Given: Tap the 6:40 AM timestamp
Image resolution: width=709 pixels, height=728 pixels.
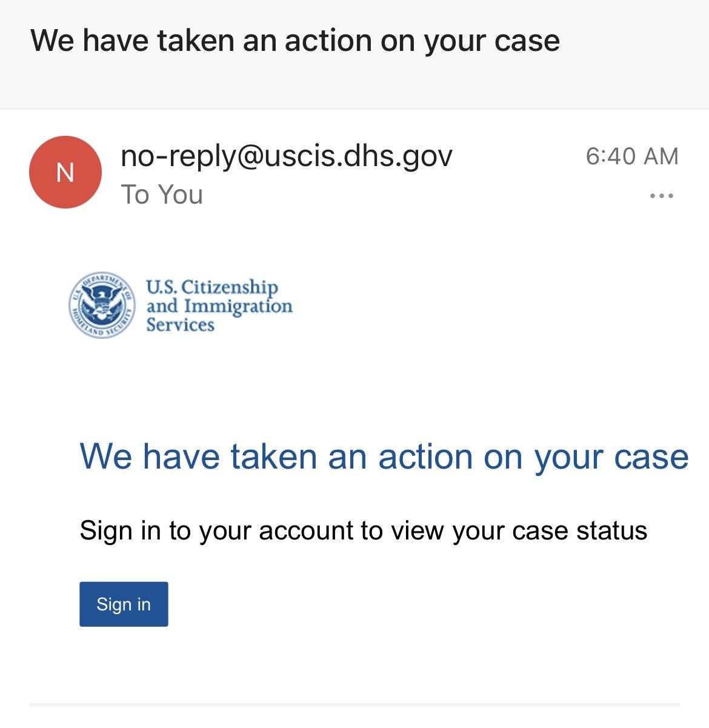Looking at the screenshot, I should 632,156.
